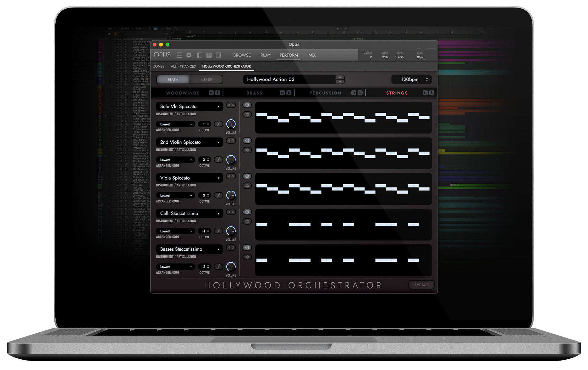Open the global settings gear
Screen dimensions: 588x370
tap(189, 55)
